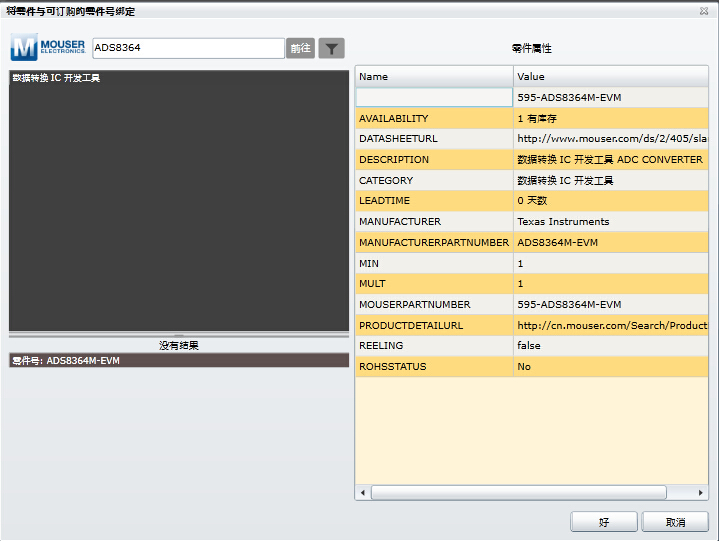This screenshot has height=541, width=719.
Task: Click the 没有结果 no results label
Action: (179, 346)
